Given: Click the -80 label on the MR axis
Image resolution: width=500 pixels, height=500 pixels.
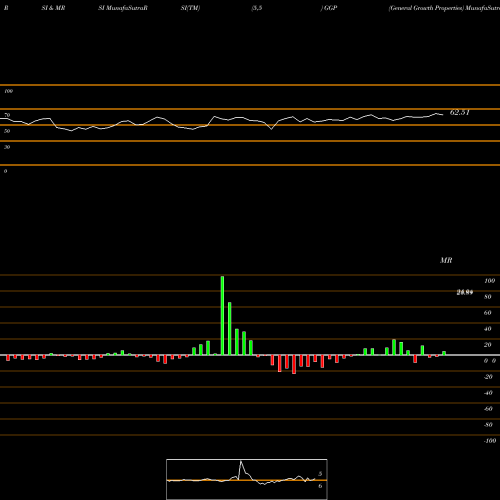Looking at the screenshot, I should [488, 425].
